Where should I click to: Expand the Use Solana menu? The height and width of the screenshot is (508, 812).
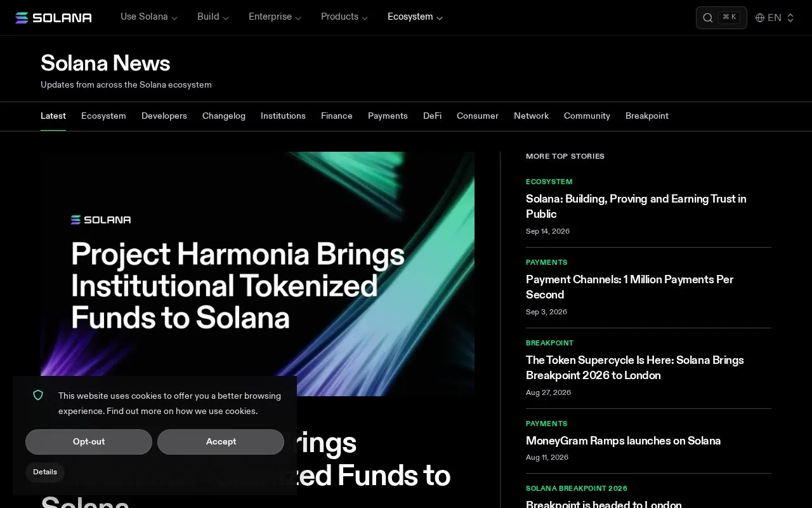coord(149,17)
